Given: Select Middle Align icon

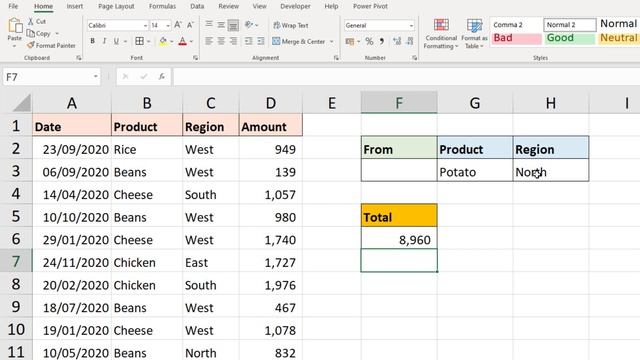Looking at the screenshot, I should pyautogui.click(x=221, y=25).
